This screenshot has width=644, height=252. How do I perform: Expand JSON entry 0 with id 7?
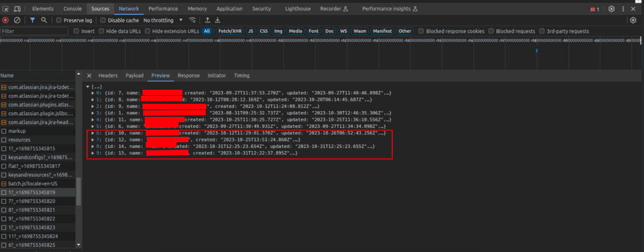coord(93,93)
